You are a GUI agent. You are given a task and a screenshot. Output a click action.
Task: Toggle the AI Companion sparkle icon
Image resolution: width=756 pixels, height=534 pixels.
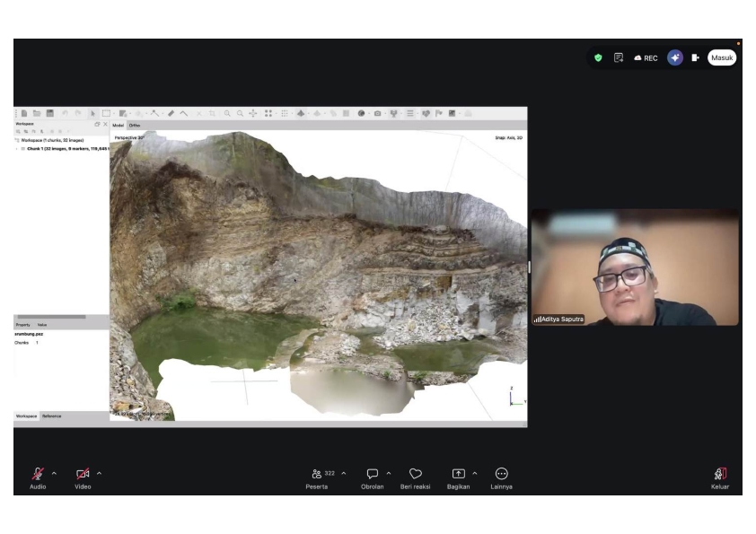pyautogui.click(x=675, y=57)
